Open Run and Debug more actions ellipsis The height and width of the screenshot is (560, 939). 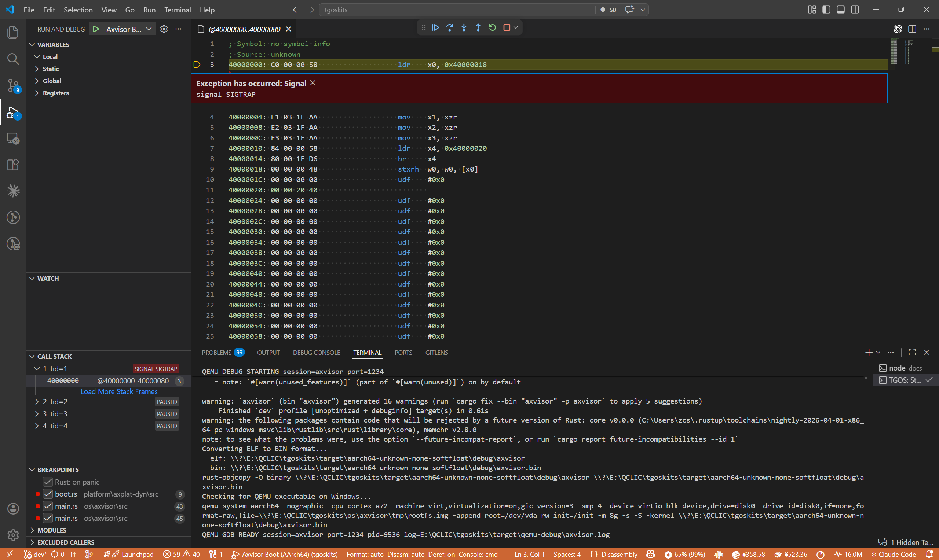[x=178, y=29]
